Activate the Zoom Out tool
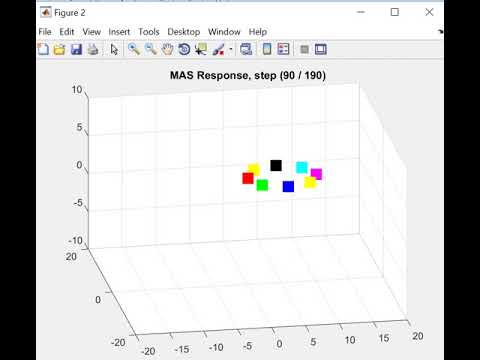This screenshot has height=360, width=480. [151, 49]
